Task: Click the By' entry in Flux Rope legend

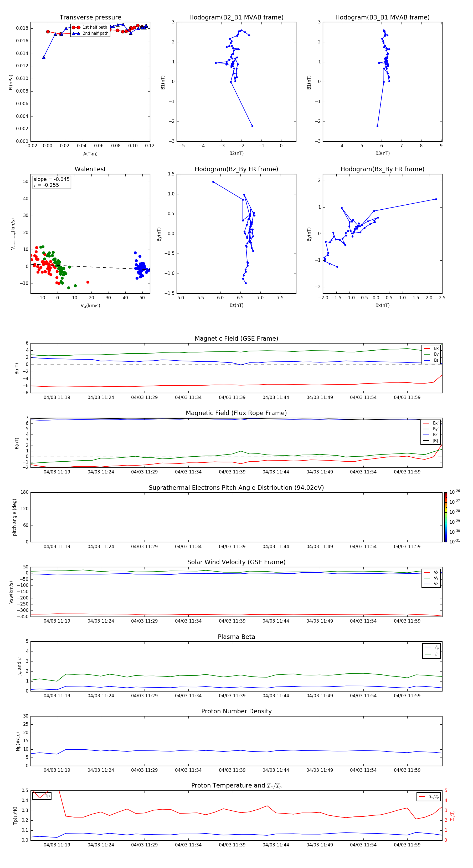Action: 431,429
